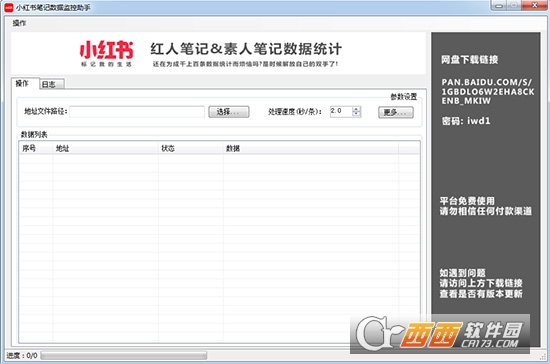This screenshot has width=550, height=364.
Task: Decrease processing speed with down arrow
Action: (356, 114)
